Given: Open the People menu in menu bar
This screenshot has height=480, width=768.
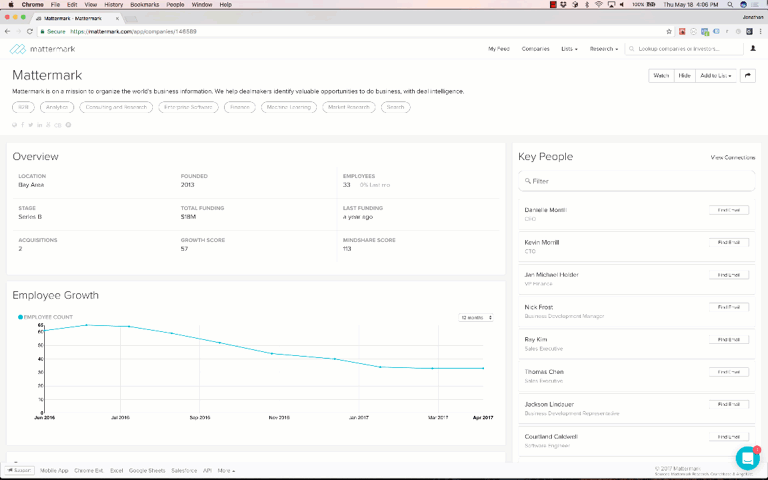Looking at the screenshot, I should [175, 4].
